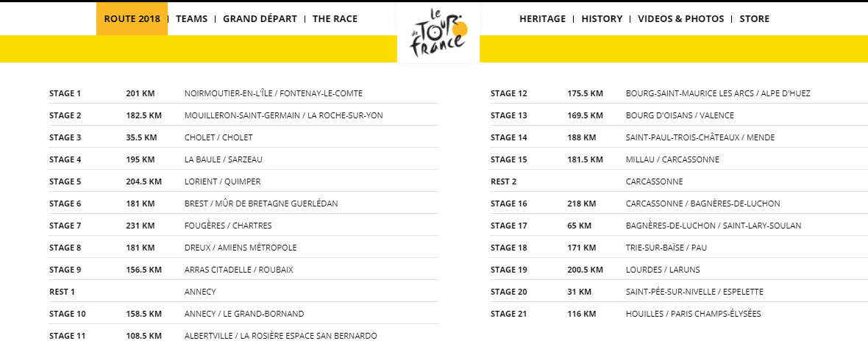Click the Rest 1 Annecy row

click(x=243, y=292)
